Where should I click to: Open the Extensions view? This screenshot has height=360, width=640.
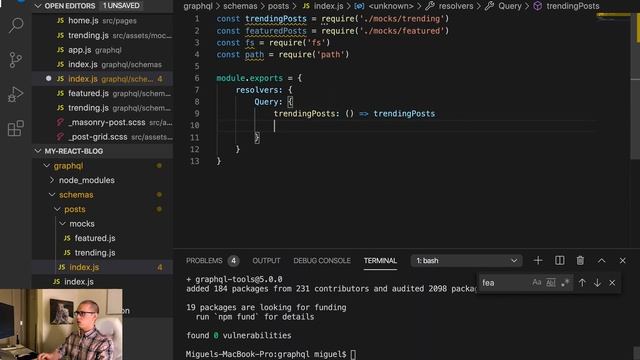pos(16,129)
